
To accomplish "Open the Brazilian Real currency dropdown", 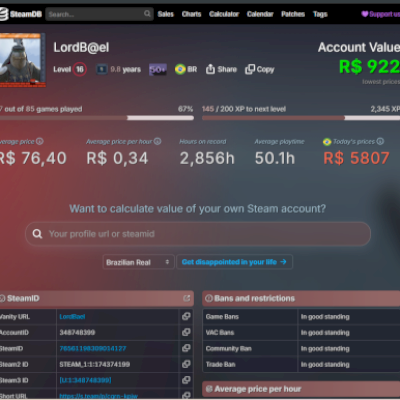I will pos(138,262).
